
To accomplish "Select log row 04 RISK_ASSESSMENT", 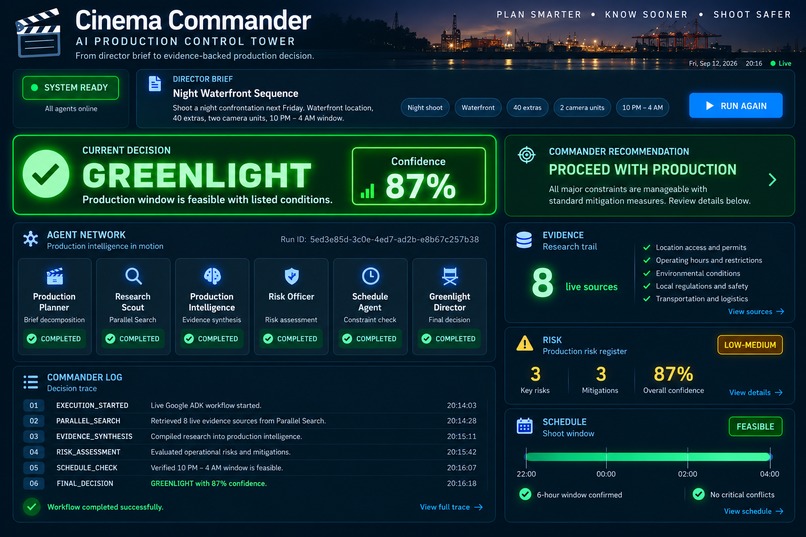I will (x=250, y=452).
